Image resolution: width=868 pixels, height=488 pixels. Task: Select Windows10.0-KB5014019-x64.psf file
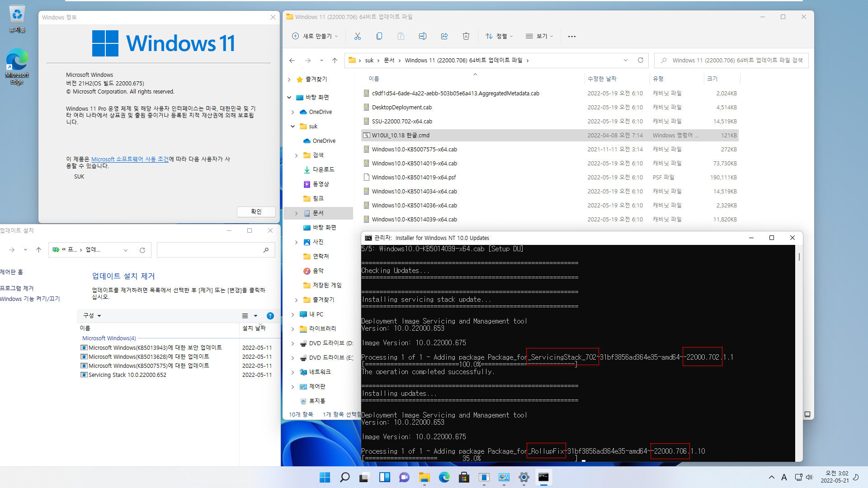550,178
